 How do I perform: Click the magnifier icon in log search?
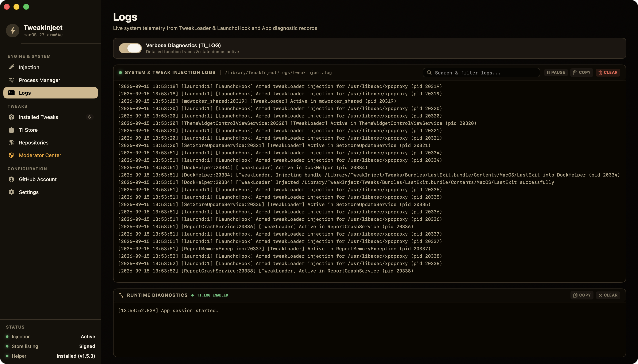coord(429,73)
